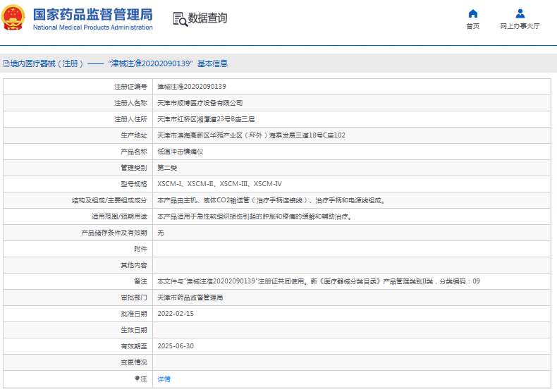Click the 有效期至 row label
This screenshot has height=392, width=557.
(134, 346)
